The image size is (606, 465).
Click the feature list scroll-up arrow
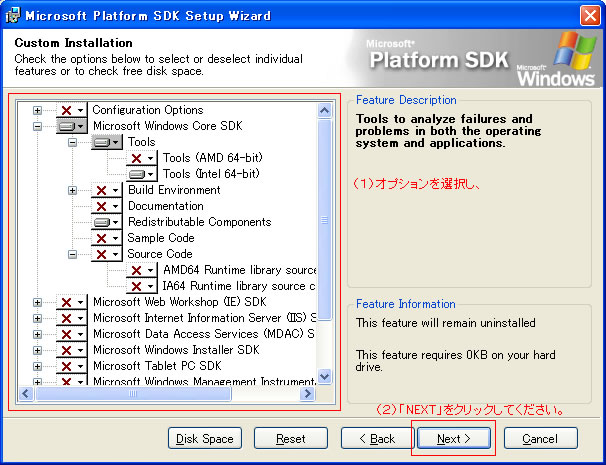(x=324, y=111)
